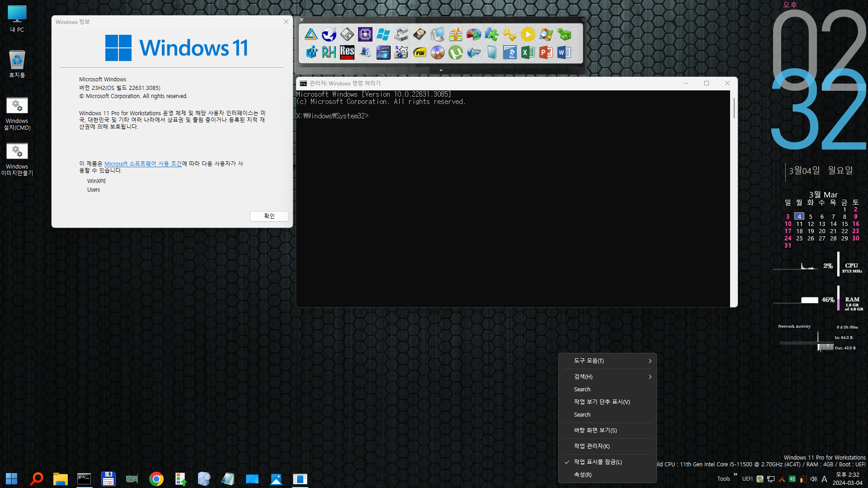Launch PowerPoint from the dock
The width and height of the screenshot is (868, 488).
tap(546, 52)
